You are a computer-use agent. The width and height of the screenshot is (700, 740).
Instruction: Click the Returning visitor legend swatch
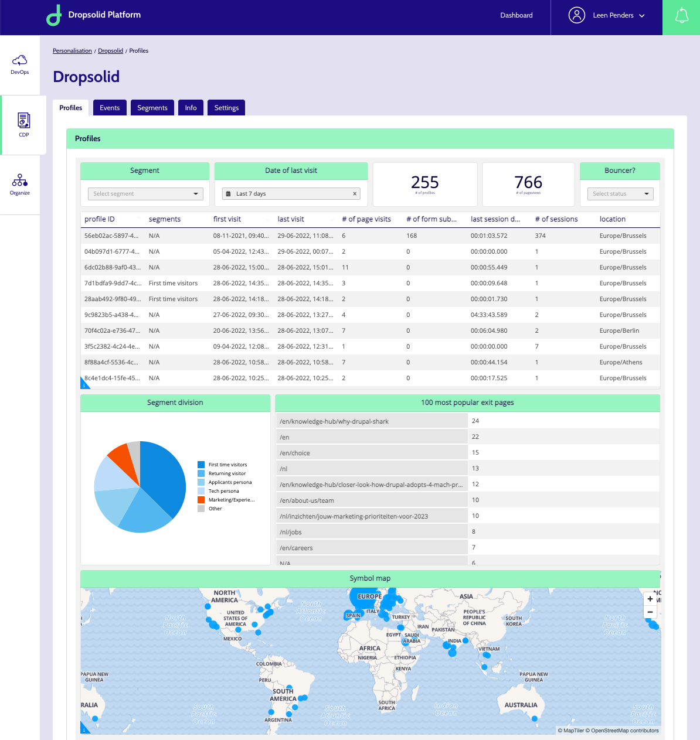201,473
